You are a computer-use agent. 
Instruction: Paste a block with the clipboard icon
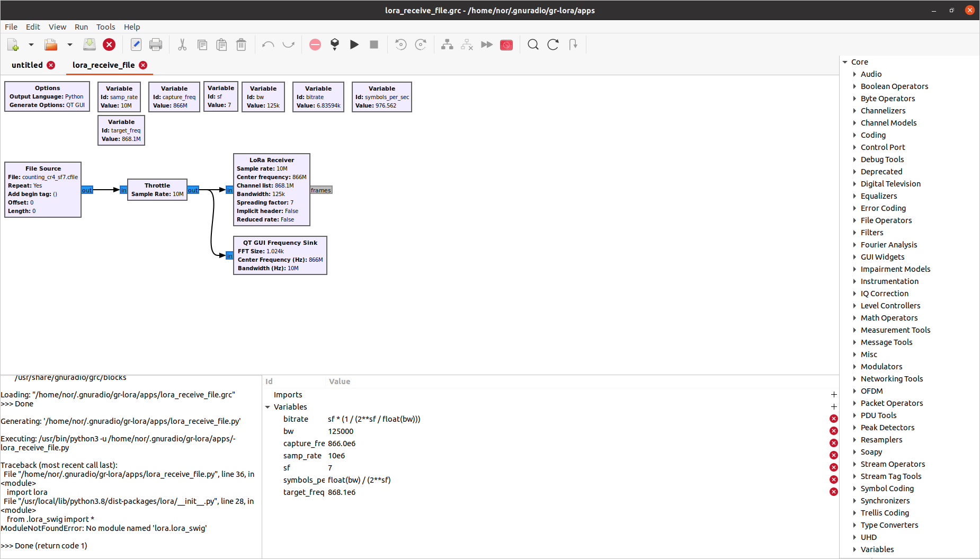click(x=221, y=45)
